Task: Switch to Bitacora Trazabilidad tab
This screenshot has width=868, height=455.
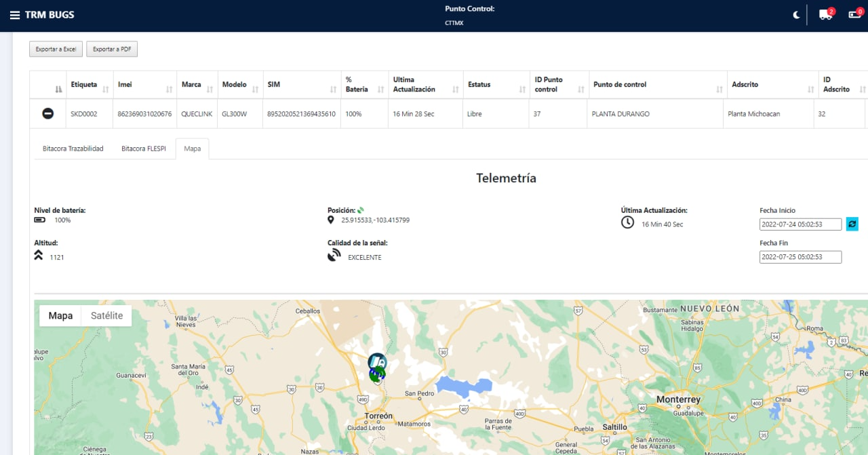Action: pyautogui.click(x=73, y=149)
